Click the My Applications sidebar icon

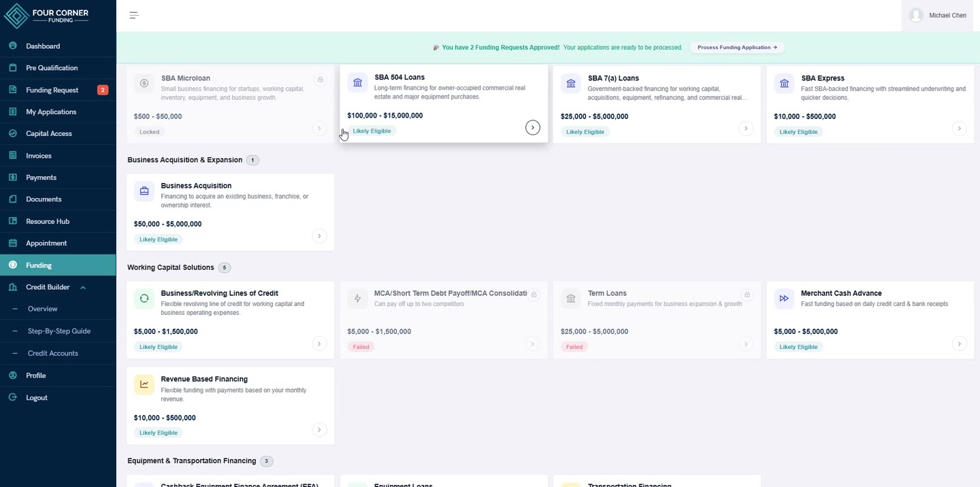coord(13,112)
